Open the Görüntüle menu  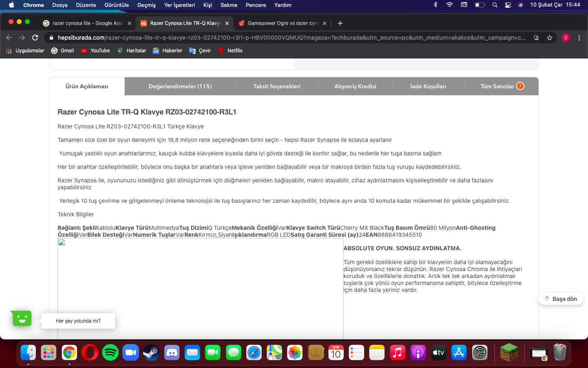[116, 5]
